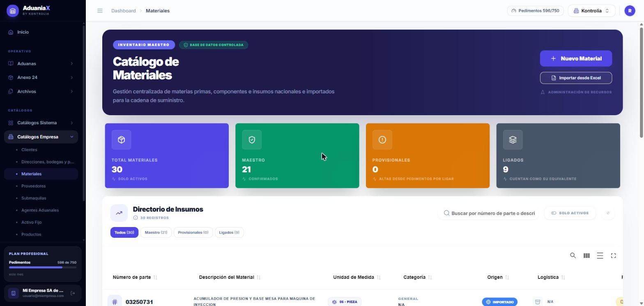The image size is (644, 306).
Task: Click the shield icon on Maestro card
Action: click(x=252, y=140)
